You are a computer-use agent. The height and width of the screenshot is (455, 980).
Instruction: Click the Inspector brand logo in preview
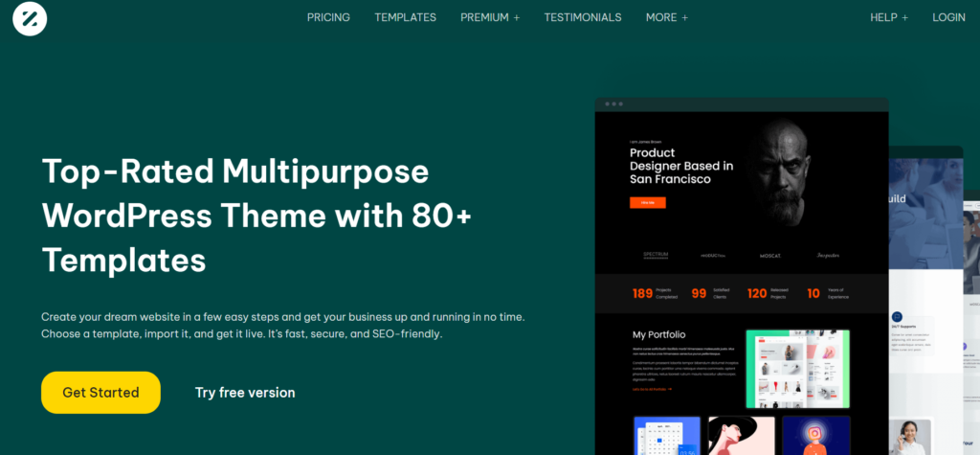coord(828,256)
